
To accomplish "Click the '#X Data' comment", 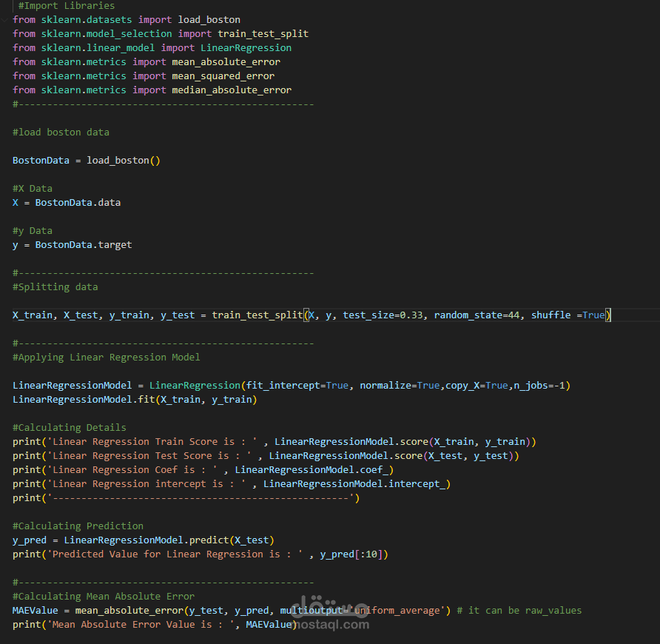I will coord(33,189).
